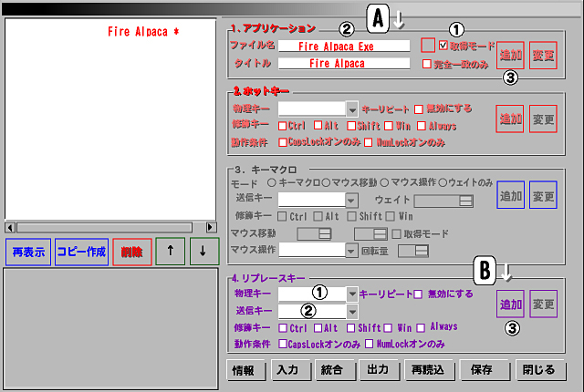584x392 pixels.
Task: Check Always in the リプレースキー section
Action: [421, 328]
